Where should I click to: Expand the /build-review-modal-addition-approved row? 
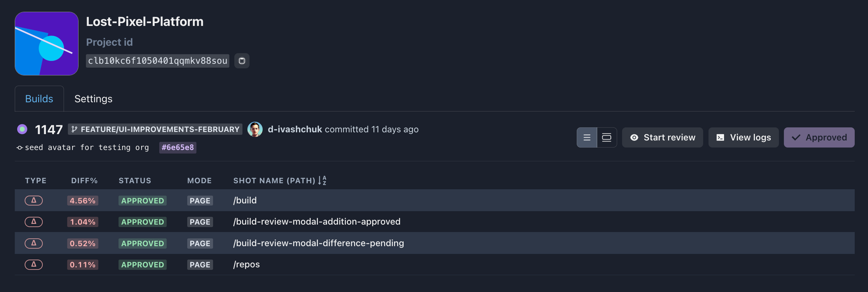coord(316,222)
